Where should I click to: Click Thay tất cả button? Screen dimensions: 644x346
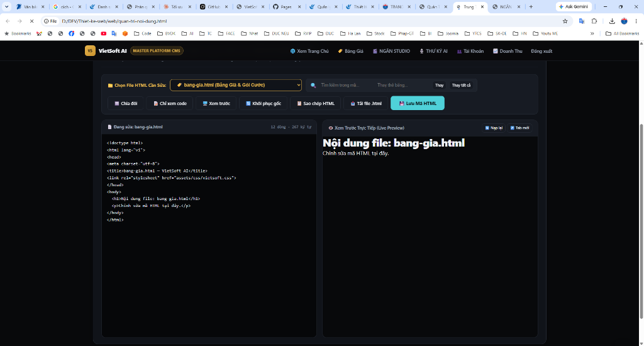pyautogui.click(x=461, y=85)
